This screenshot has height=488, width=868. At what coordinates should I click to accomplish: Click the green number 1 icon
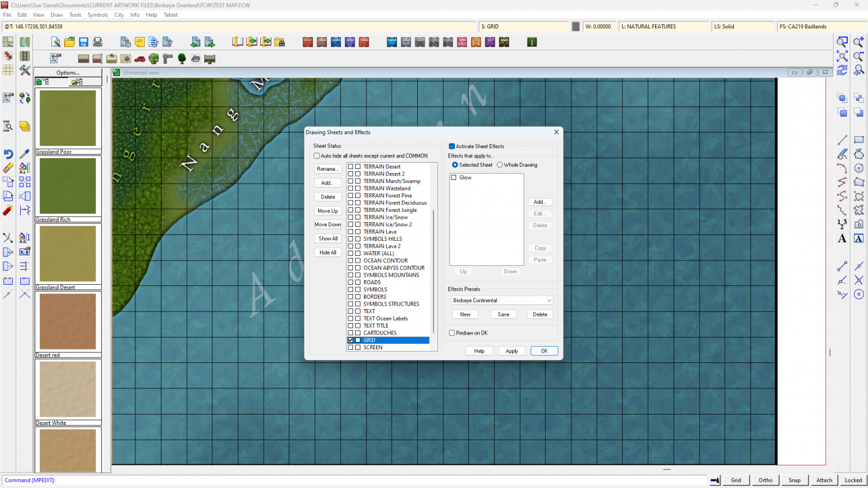tap(532, 42)
